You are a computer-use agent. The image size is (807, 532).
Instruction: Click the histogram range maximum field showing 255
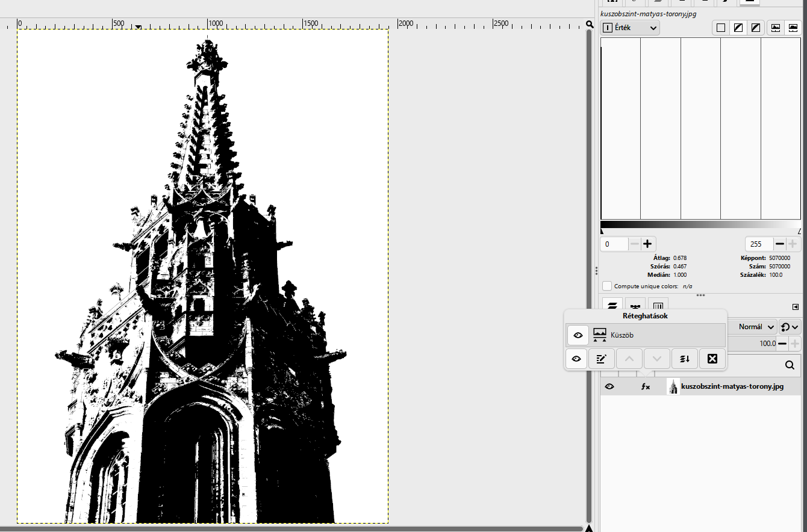[759, 244]
